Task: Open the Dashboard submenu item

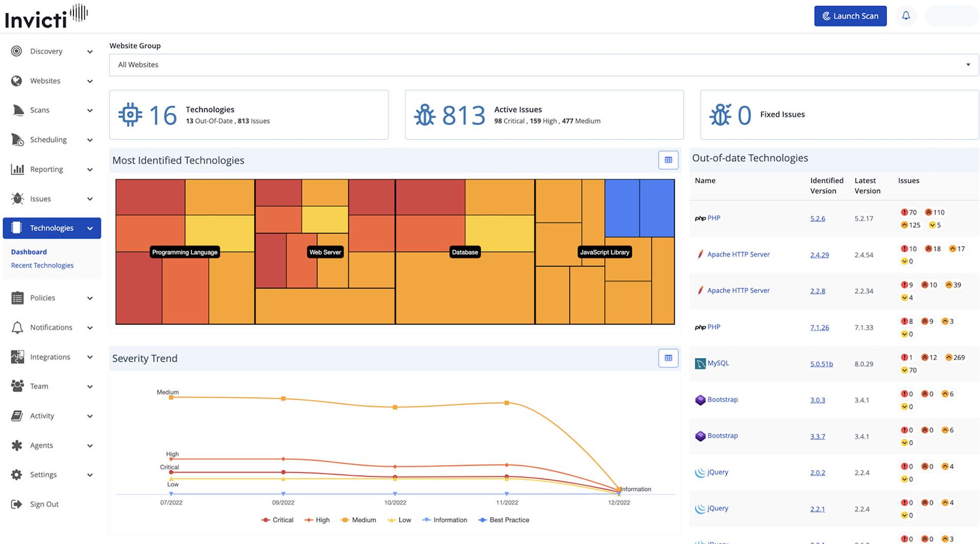Action: (29, 252)
